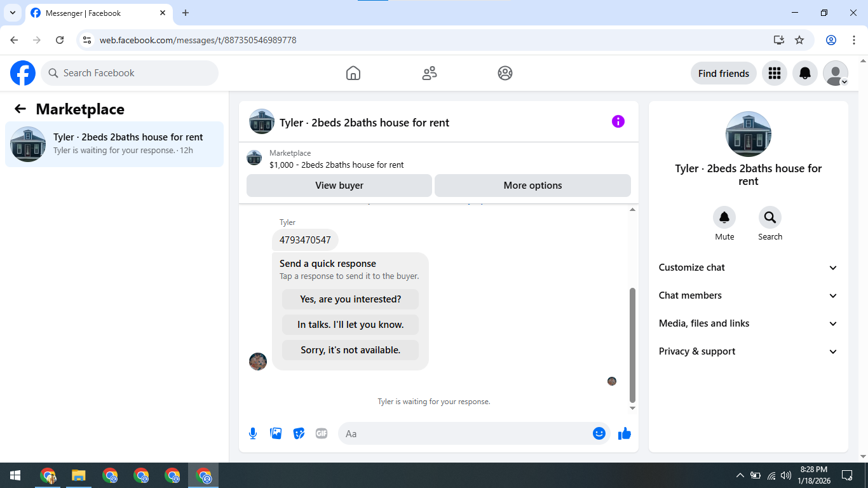This screenshot has width=868, height=488.
Task: Go back in the browser
Action: (14, 40)
